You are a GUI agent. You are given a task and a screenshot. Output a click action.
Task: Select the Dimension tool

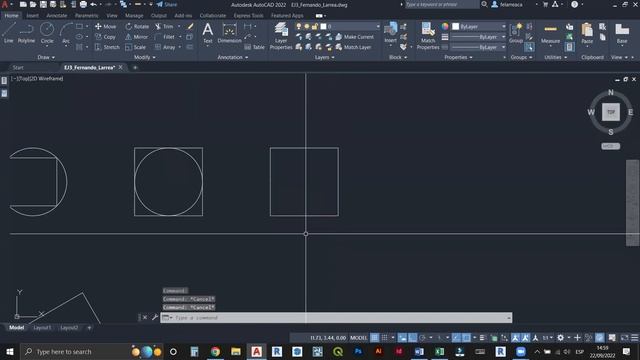tap(229, 33)
